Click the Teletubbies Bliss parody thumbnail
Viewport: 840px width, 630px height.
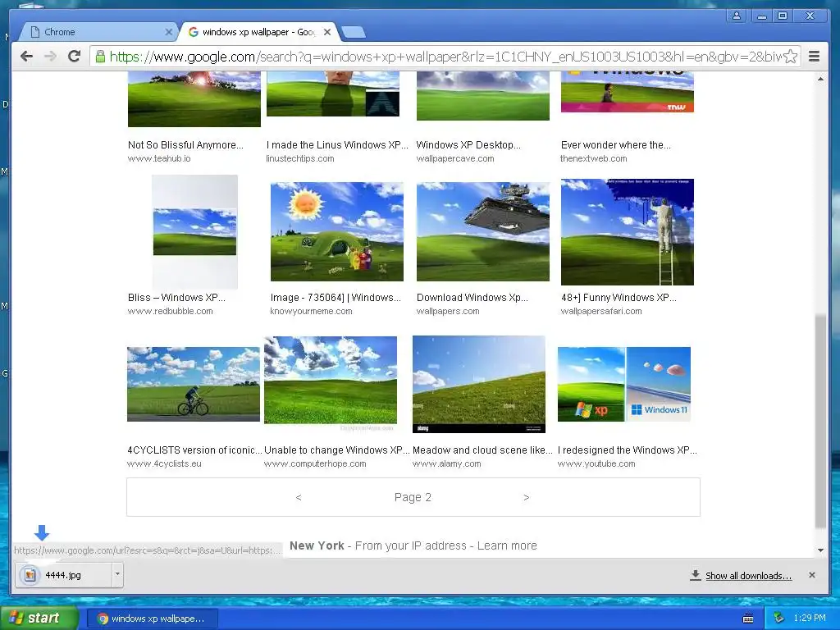tap(337, 231)
